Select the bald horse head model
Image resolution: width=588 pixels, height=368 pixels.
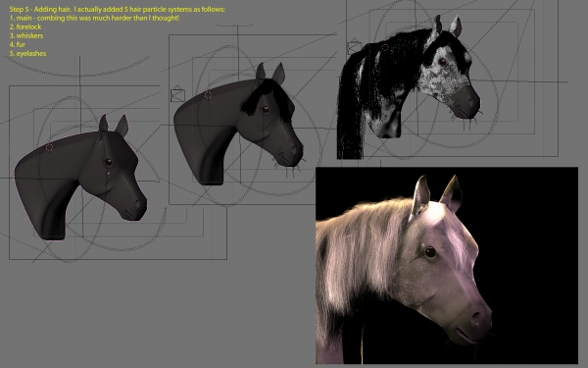(80, 178)
